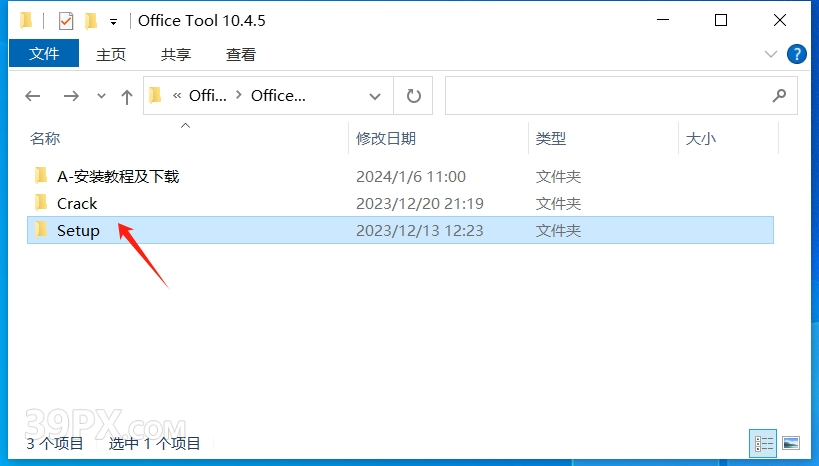Image resolution: width=819 pixels, height=466 pixels.
Task: Open the 文件 ribbon tab
Action: click(x=44, y=53)
